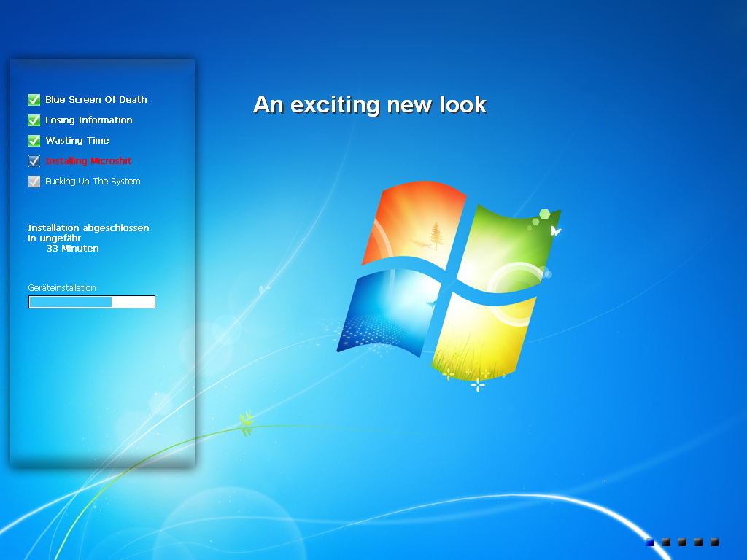Click the red 'Installing' step label
The image size is (747, 560).
(88, 161)
